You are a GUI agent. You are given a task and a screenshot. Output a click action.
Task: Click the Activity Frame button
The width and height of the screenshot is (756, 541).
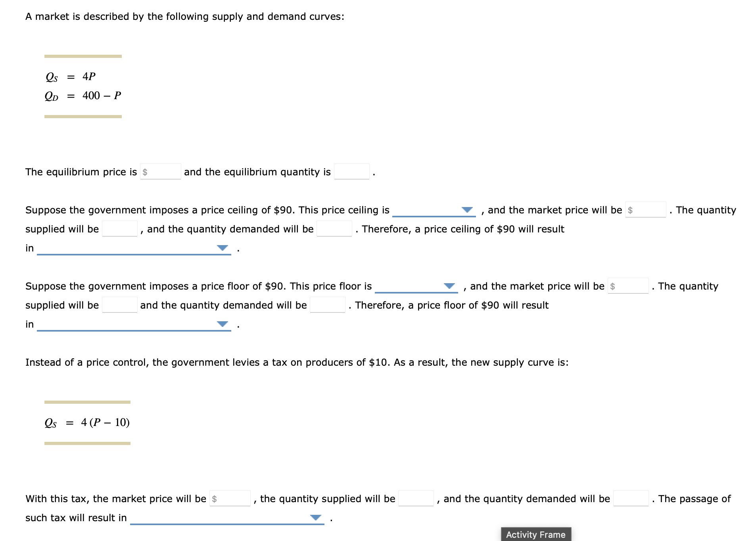pos(535,534)
